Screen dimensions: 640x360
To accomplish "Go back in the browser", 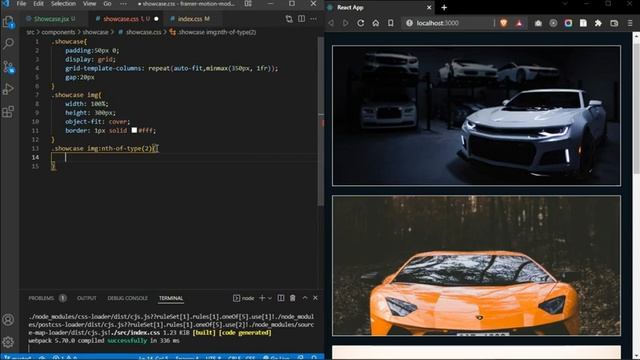I will click(x=331, y=23).
